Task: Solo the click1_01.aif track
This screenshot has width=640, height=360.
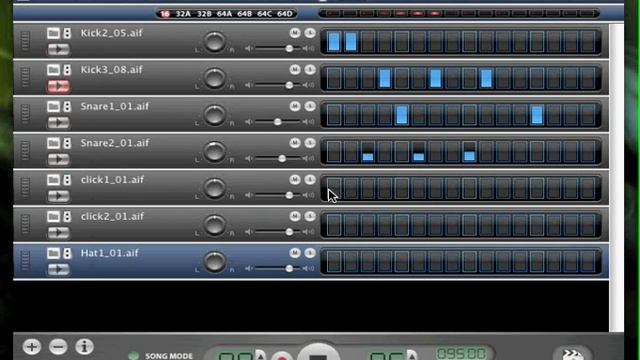Action: pos(310,180)
